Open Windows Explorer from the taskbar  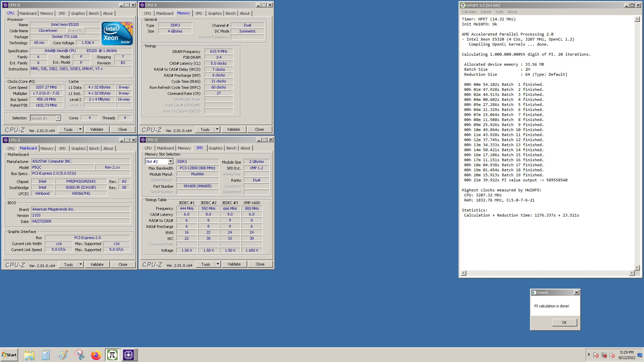click(x=29, y=355)
